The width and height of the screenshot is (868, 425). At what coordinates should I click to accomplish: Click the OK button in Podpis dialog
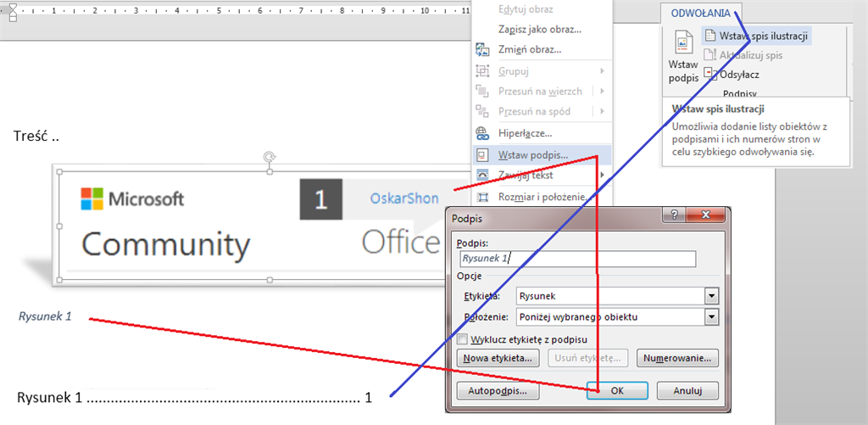click(x=617, y=390)
